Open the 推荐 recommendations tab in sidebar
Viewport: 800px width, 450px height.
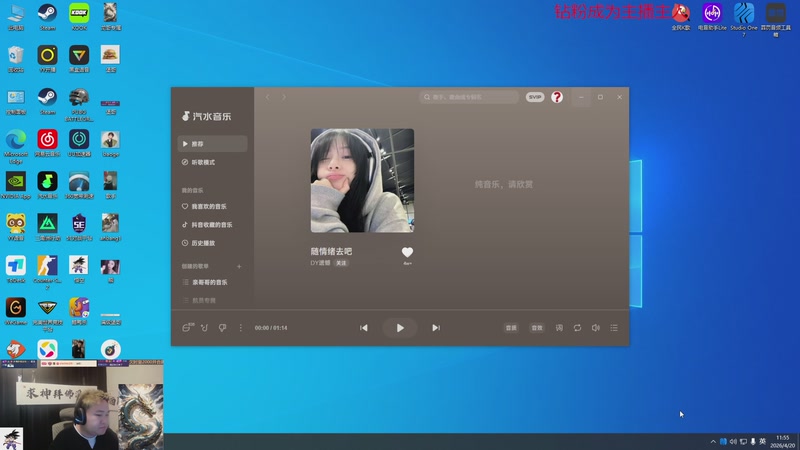point(212,144)
